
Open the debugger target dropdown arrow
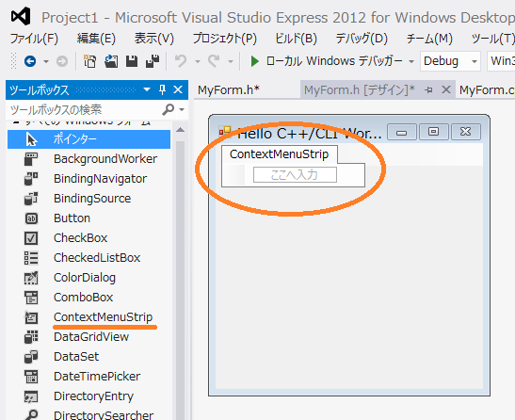(410, 61)
